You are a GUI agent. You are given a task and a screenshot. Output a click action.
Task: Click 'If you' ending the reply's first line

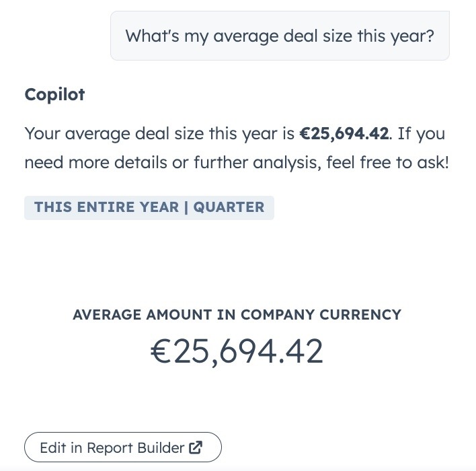[421, 133]
